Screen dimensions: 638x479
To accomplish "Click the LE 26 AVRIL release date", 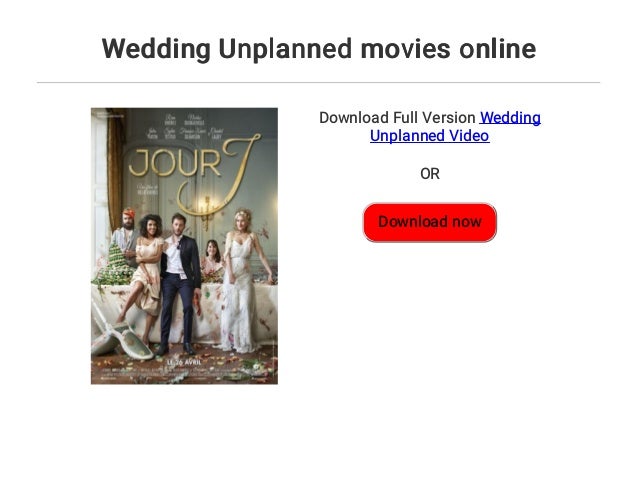I will [184, 362].
